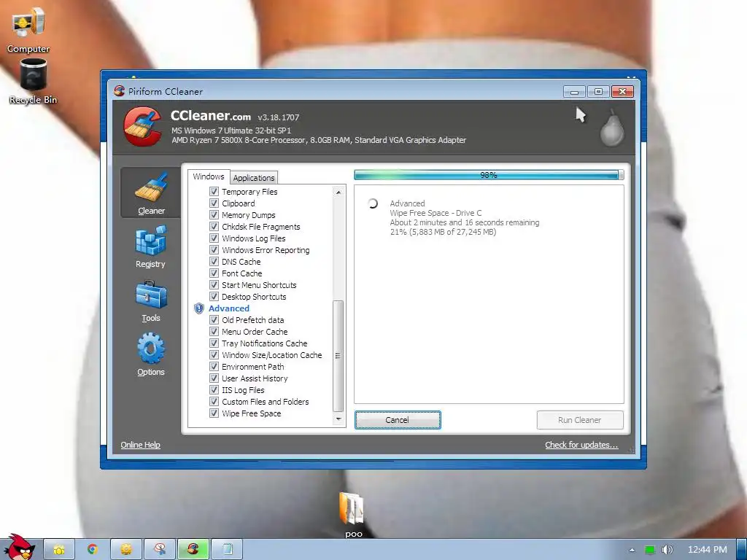This screenshot has height=560, width=747.
Task: Click the yellow gear taskbar icon
Action: [126, 550]
